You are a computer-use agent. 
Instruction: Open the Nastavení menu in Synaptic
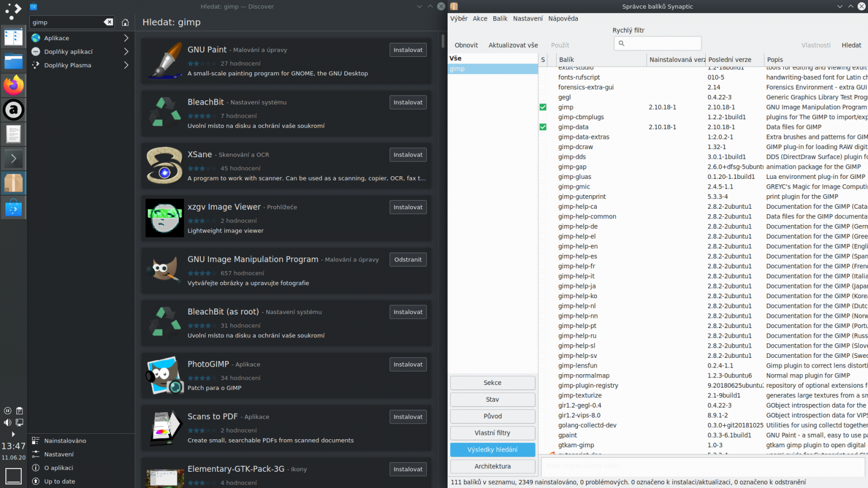pos(528,18)
